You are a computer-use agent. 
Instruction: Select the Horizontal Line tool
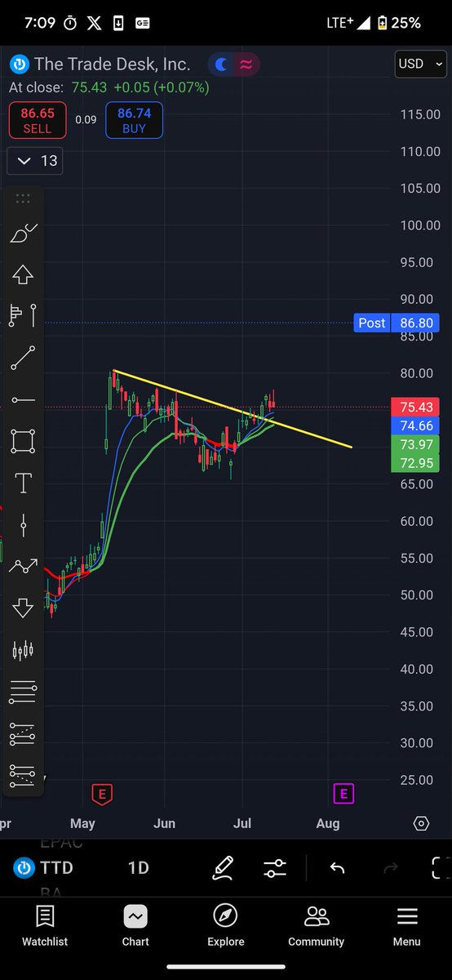point(23,400)
